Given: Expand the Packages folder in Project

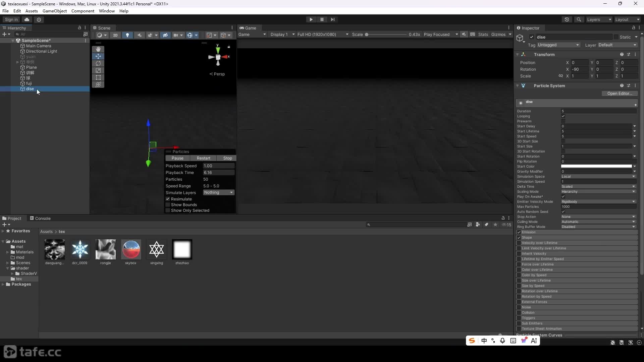Looking at the screenshot, I should [x=3, y=284].
